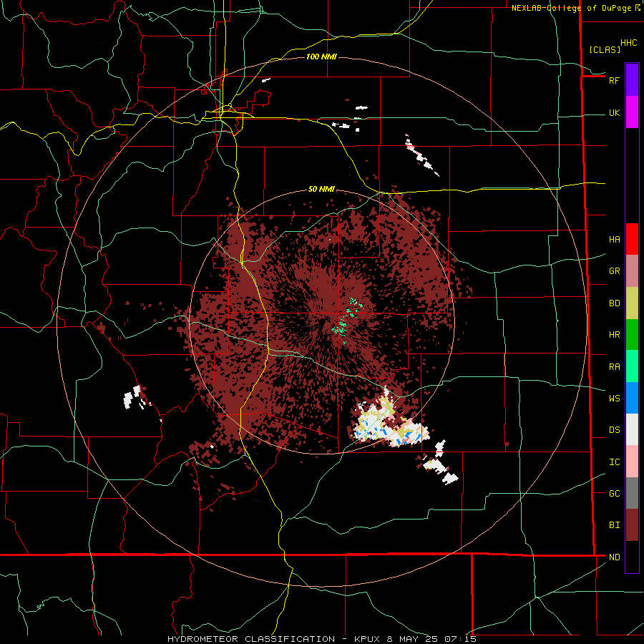Click the '50 NMI' range ring label
644x644 pixels.
click(321, 190)
